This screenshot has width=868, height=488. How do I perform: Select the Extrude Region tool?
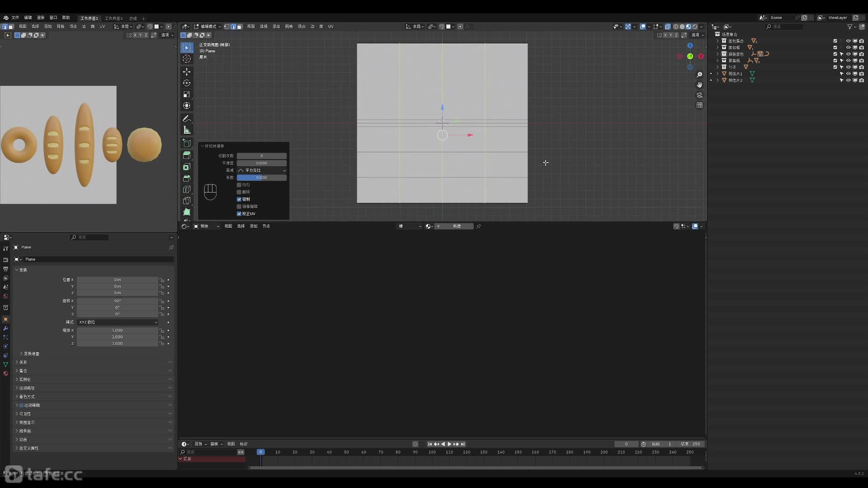point(186,155)
